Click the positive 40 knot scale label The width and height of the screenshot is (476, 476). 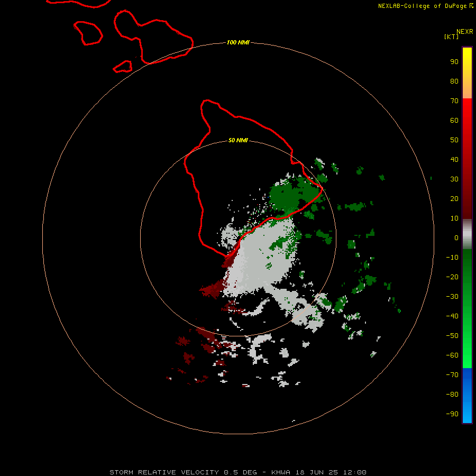point(454,159)
